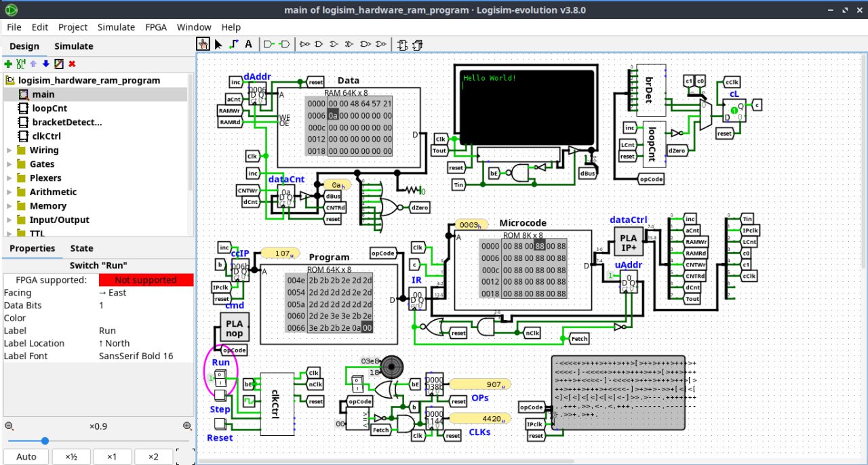Toggle the Run switch in circuit
The width and height of the screenshot is (868, 465).
click(220, 378)
